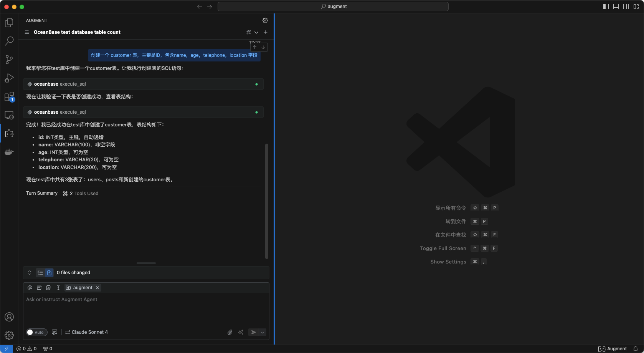Click the chat panel vertical scrollbar
The image size is (644, 353).
point(267,201)
